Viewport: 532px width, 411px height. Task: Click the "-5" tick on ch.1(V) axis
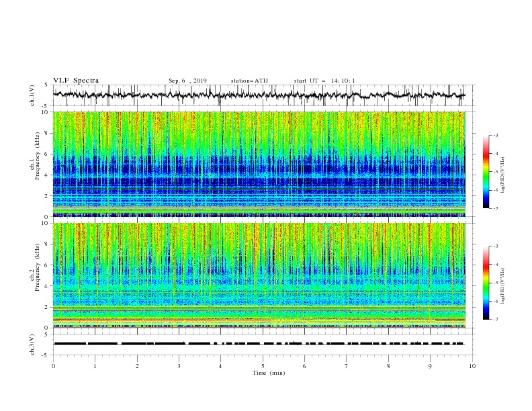pyautogui.click(x=46, y=106)
